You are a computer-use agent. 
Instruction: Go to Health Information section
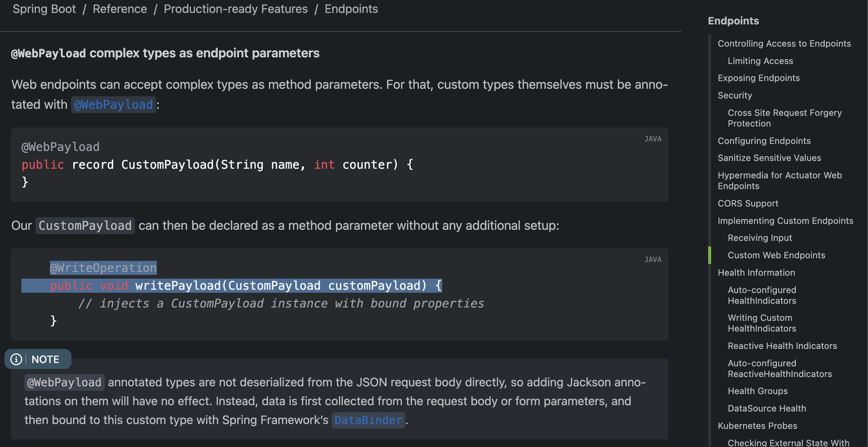point(756,273)
